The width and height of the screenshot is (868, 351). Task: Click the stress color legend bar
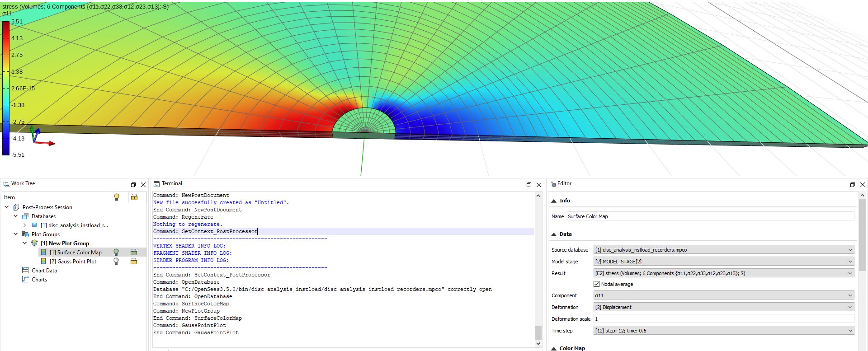(x=6, y=88)
